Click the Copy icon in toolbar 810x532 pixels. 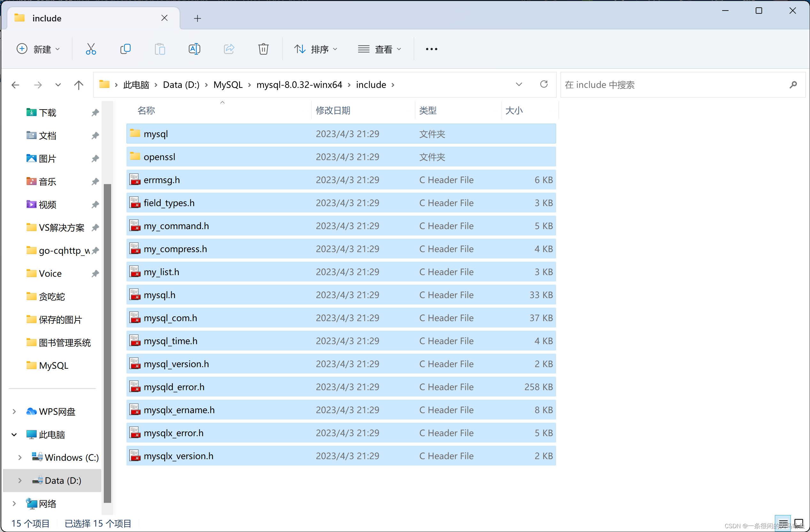[x=125, y=49]
